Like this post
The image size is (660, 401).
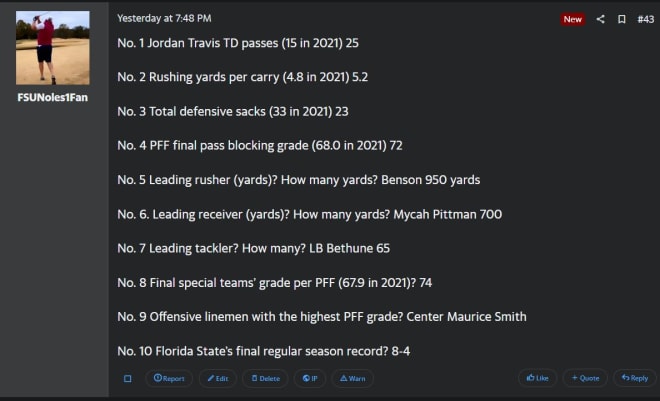coord(538,378)
